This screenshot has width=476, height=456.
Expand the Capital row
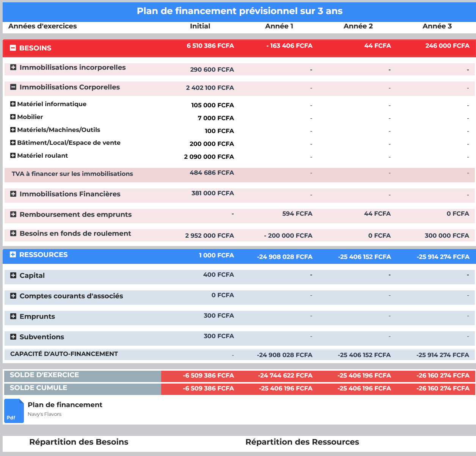coord(13,276)
